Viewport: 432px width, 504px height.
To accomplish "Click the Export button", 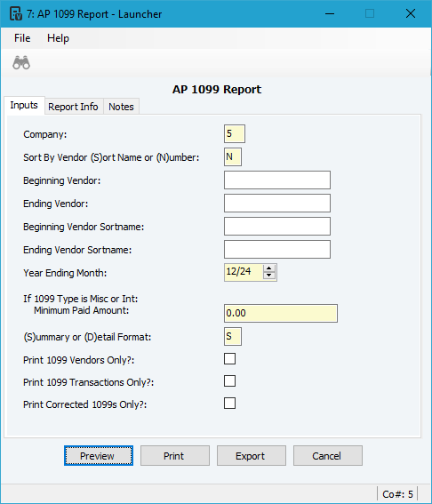I will (252, 455).
